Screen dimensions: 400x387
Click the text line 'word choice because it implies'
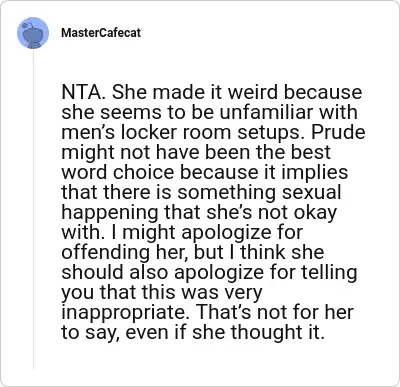point(205,173)
